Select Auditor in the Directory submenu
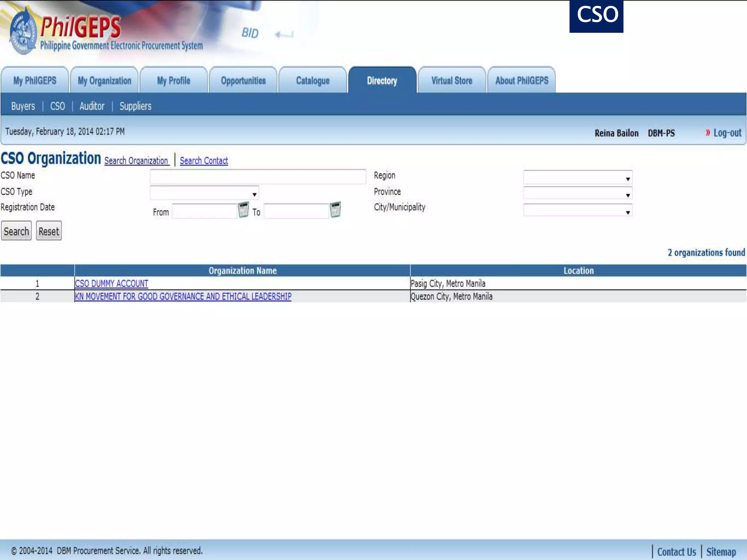This screenshot has width=747, height=560. coord(92,106)
